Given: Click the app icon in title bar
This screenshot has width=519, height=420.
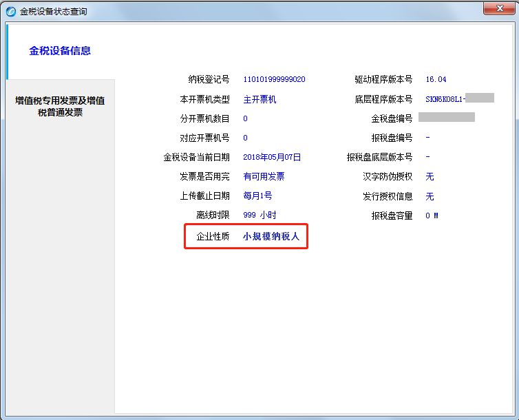Looking at the screenshot, I should tap(11, 12).
